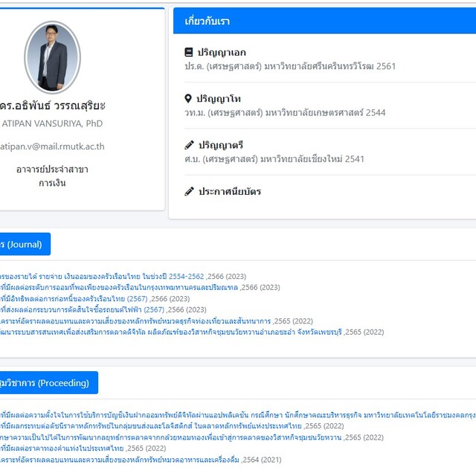
Task: Open proceeding on food and beverage stock returns
Action: pyautogui.click(x=120, y=460)
